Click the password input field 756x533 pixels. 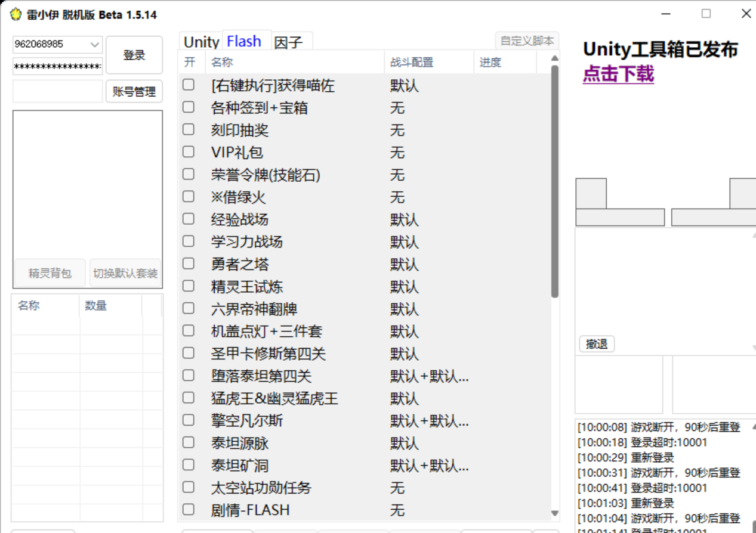click(57, 67)
